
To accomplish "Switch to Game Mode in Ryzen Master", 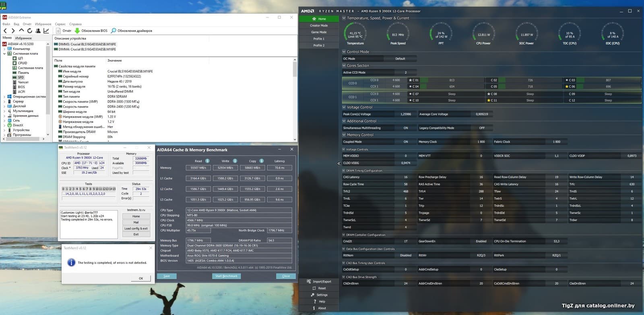I will click(x=319, y=32).
